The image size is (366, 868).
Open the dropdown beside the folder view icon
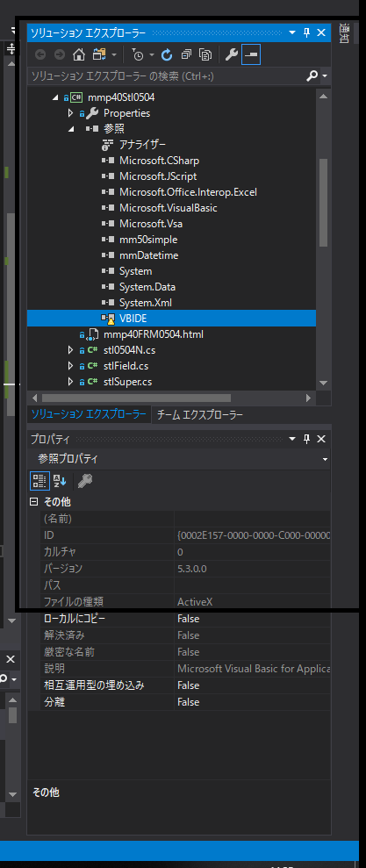[113, 54]
